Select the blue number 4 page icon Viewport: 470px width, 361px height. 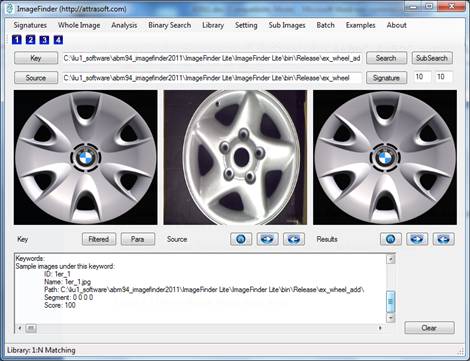tap(58, 40)
